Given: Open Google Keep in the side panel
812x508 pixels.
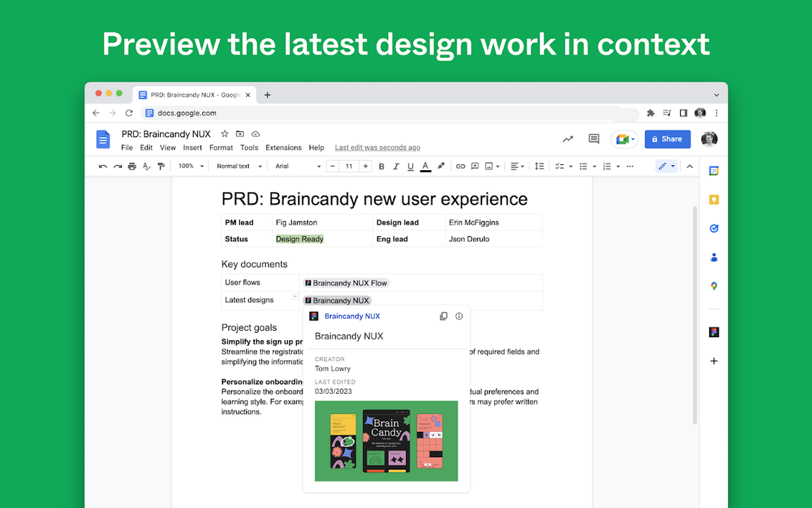Looking at the screenshot, I should (714, 200).
